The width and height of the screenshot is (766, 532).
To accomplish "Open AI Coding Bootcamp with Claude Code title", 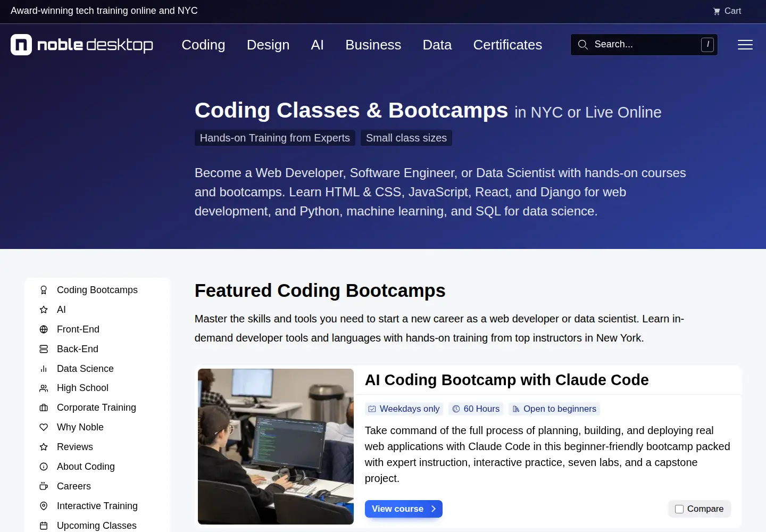I will click(506, 380).
